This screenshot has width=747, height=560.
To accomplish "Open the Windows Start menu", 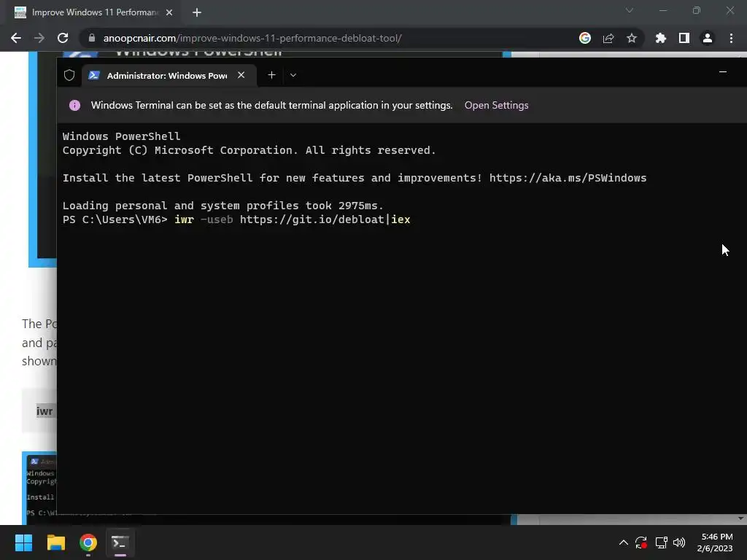I will click(23, 542).
